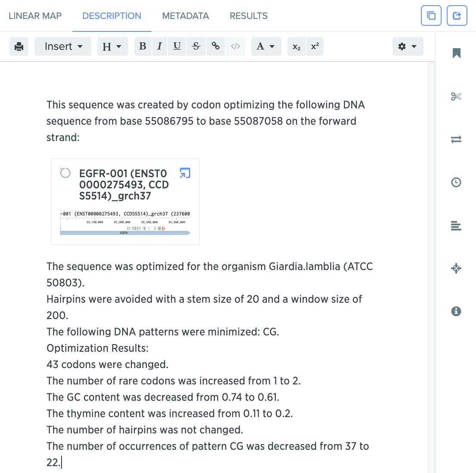Open the font color (A) dropdown
The image size is (476, 473).
coord(266,46)
